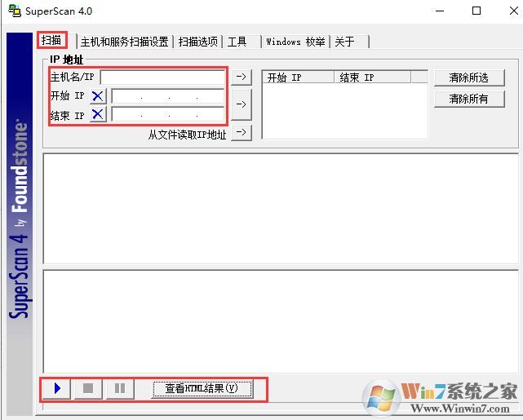Viewport: 523px width, 420px height.
Task: Minimize the SuperScan window
Action: [440, 11]
